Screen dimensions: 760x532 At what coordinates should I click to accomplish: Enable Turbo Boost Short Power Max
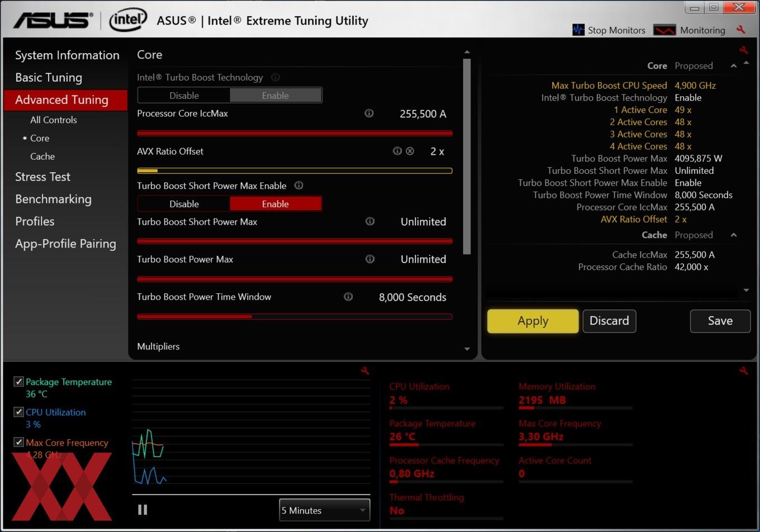click(275, 204)
